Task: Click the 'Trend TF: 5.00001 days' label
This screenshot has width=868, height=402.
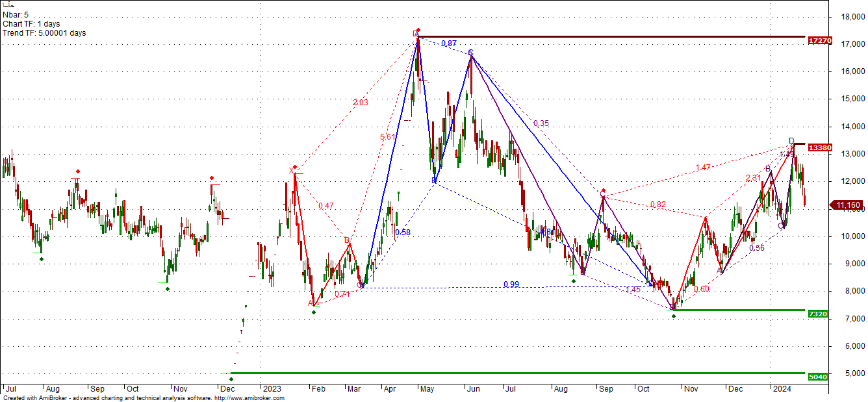Action: coord(44,32)
